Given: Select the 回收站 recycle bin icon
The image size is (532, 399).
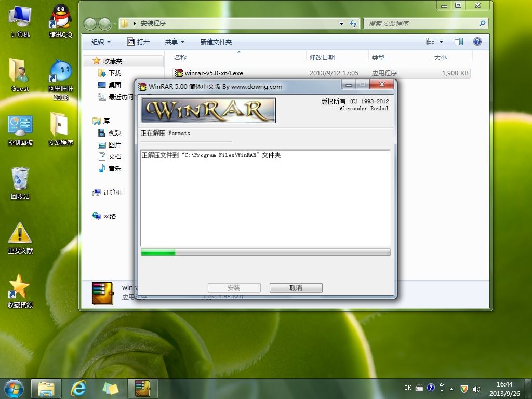Looking at the screenshot, I should (x=20, y=183).
